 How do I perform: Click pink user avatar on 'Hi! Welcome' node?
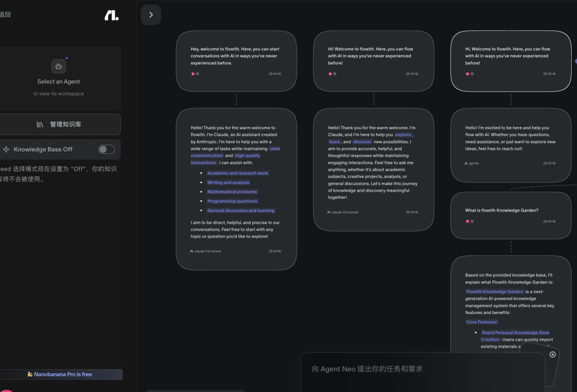tap(330, 74)
